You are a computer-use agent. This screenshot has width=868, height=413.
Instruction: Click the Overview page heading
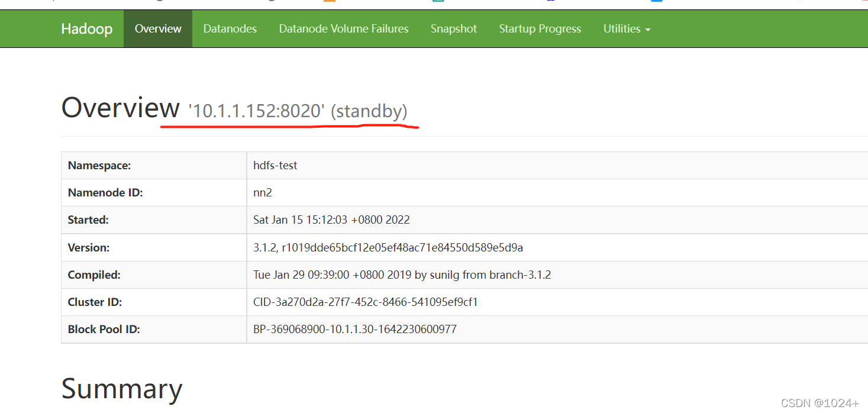pyautogui.click(x=120, y=108)
